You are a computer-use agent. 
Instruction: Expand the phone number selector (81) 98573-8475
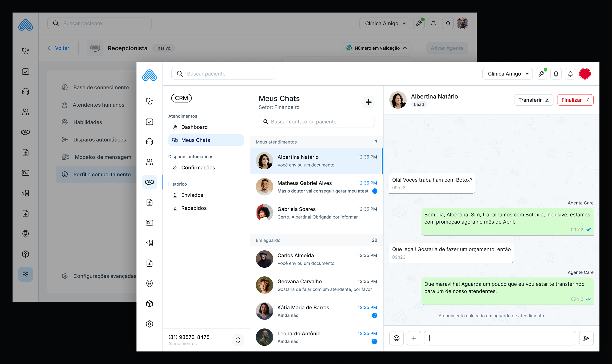pos(238,340)
